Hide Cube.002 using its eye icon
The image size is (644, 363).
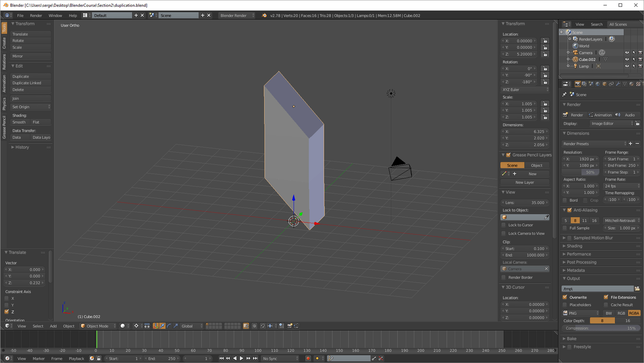click(x=627, y=60)
